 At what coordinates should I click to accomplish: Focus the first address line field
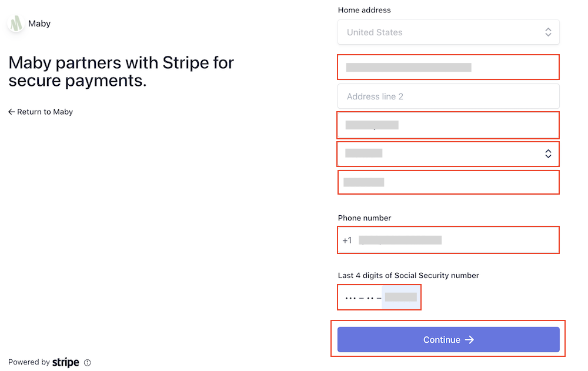(448, 67)
